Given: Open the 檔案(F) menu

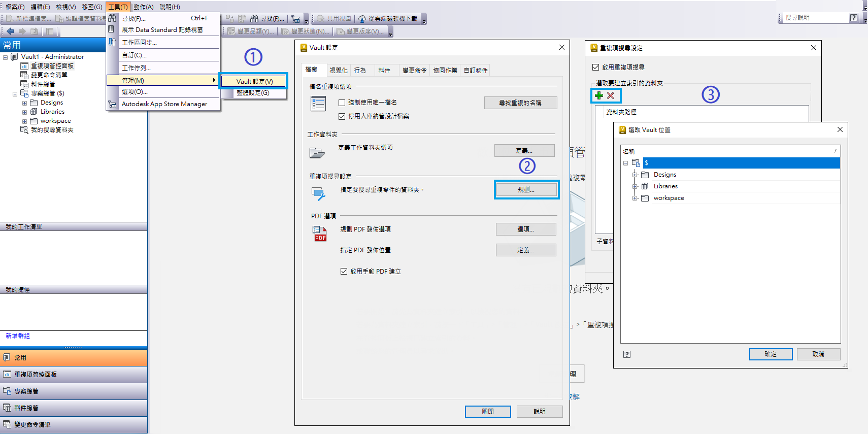Looking at the screenshot, I should point(15,7).
